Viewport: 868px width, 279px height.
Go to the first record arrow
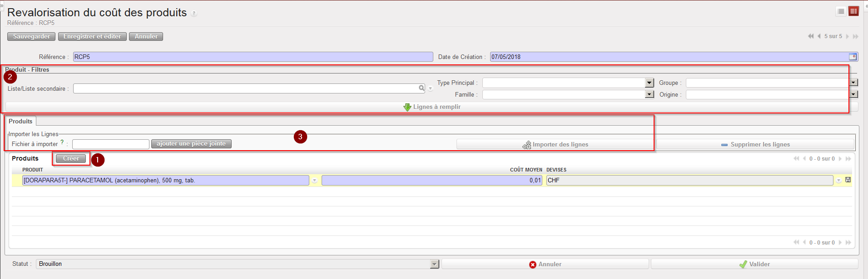pyautogui.click(x=810, y=36)
